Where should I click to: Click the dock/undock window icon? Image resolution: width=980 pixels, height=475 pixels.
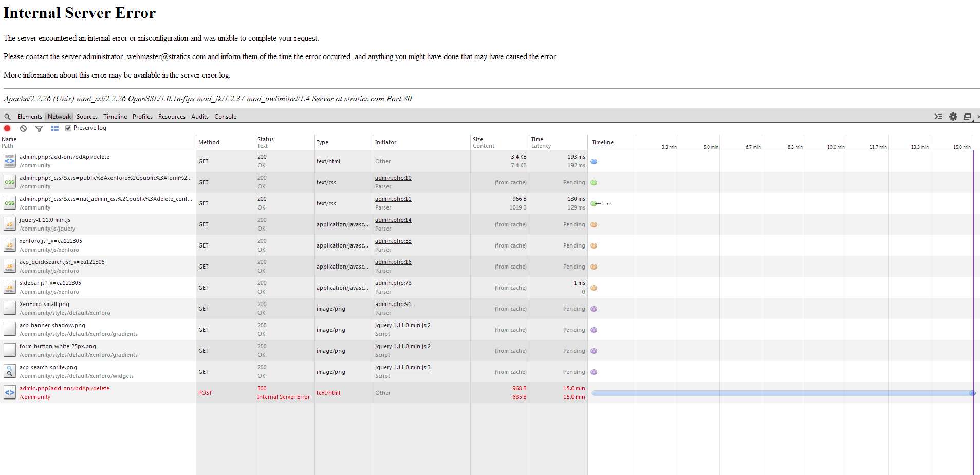pyautogui.click(x=967, y=117)
